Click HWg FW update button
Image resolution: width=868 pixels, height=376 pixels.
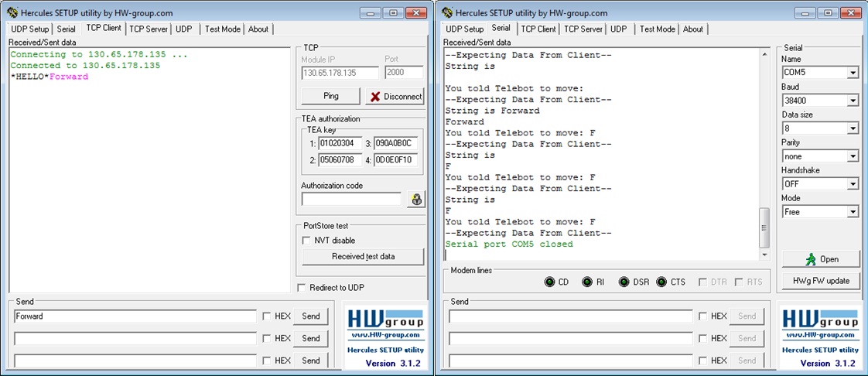(x=822, y=281)
